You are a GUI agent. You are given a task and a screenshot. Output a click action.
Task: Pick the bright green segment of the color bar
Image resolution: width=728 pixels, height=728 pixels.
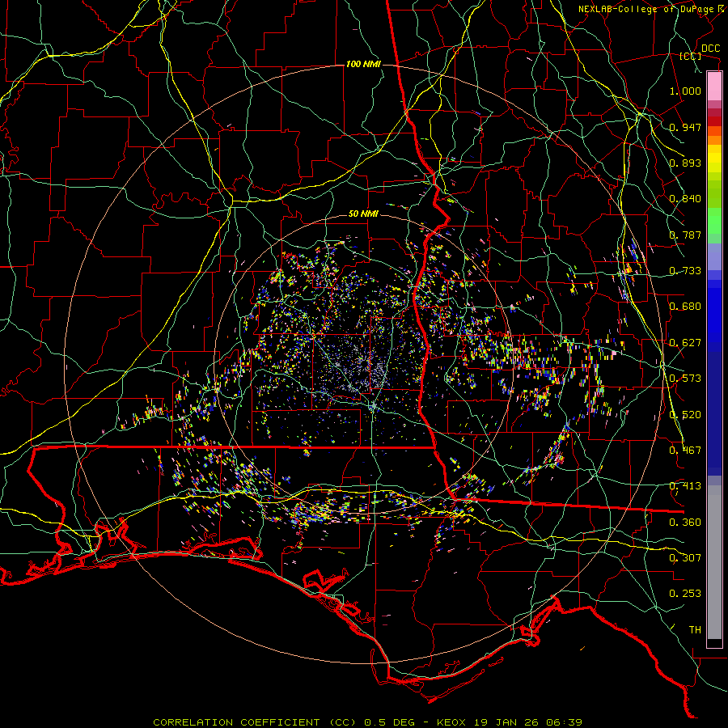[714, 221]
